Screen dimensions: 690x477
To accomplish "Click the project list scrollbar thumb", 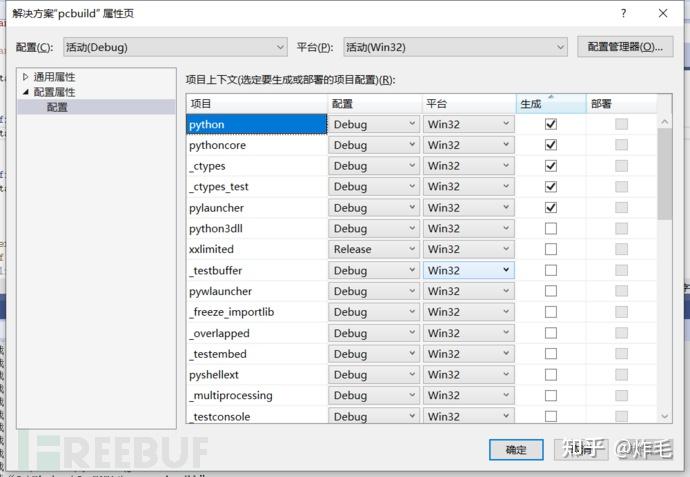I will [x=664, y=174].
